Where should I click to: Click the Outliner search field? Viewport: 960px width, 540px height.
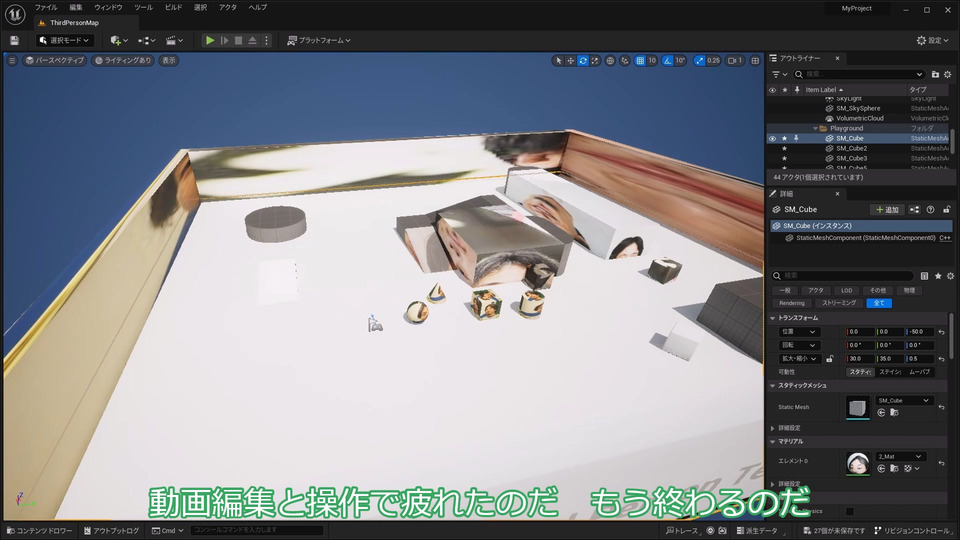[x=858, y=74]
